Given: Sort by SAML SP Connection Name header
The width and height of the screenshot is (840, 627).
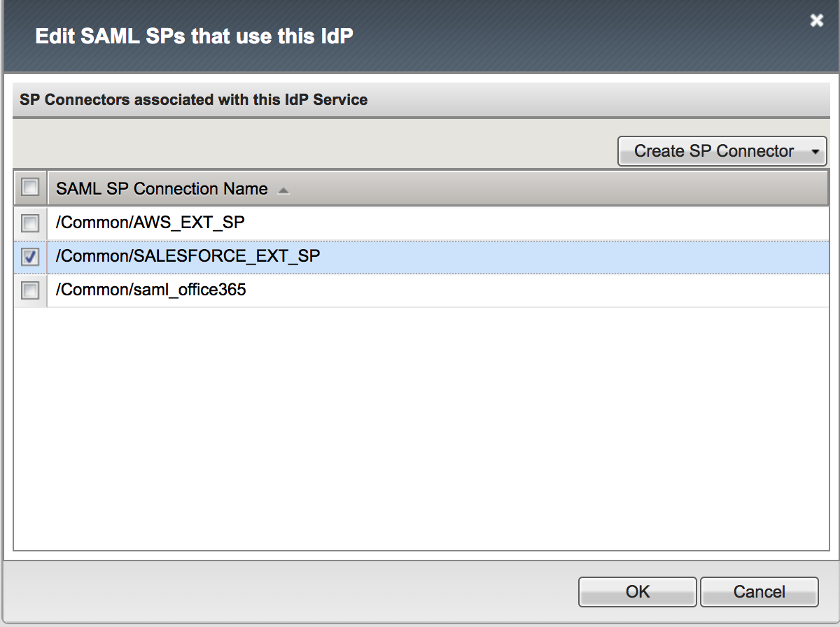Looking at the screenshot, I should (x=162, y=189).
